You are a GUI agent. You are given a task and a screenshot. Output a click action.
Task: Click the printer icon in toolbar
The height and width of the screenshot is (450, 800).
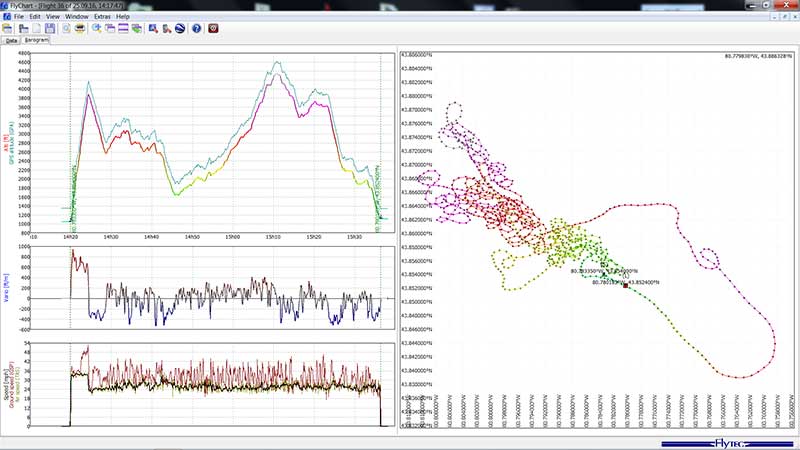(x=80, y=28)
